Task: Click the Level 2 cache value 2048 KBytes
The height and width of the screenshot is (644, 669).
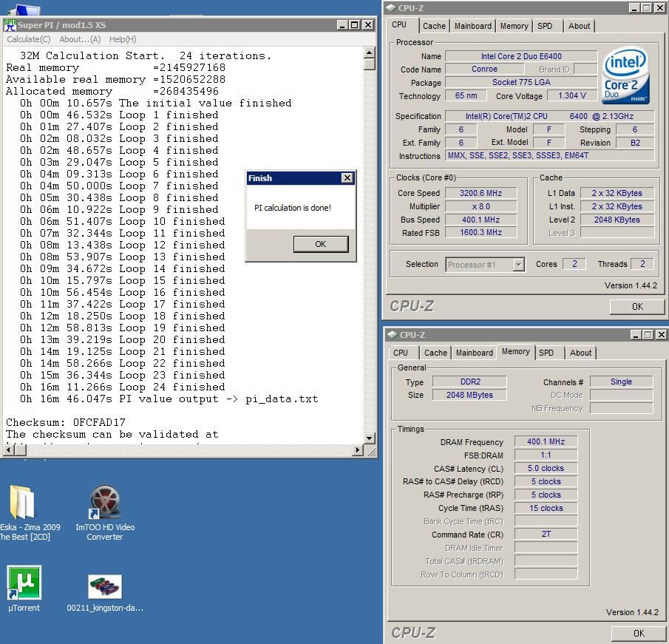Action: coord(617,220)
